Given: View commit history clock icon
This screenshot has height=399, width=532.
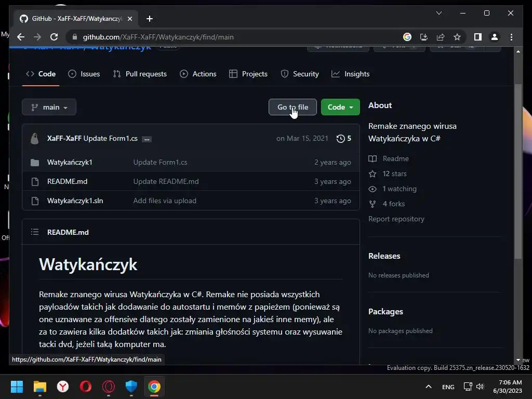Looking at the screenshot, I should click(340, 138).
